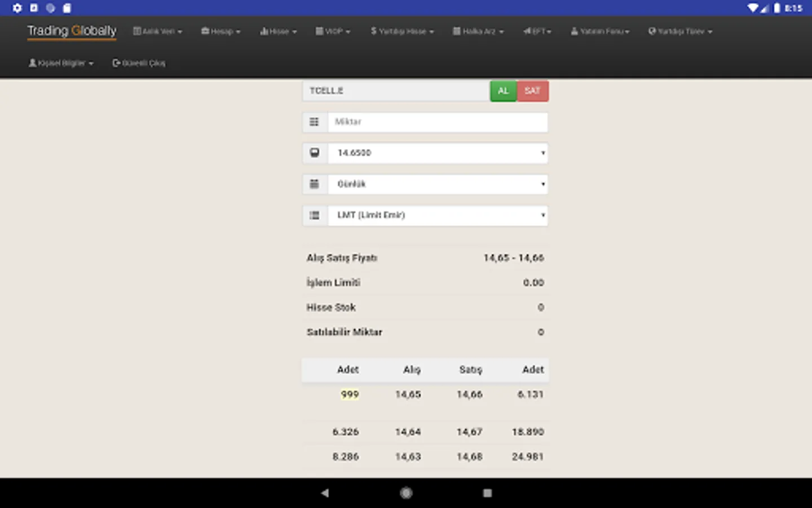Image resolution: width=812 pixels, height=508 pixels.
Task: Tap the Android home navigation button
Action: (x=406, y=493)
